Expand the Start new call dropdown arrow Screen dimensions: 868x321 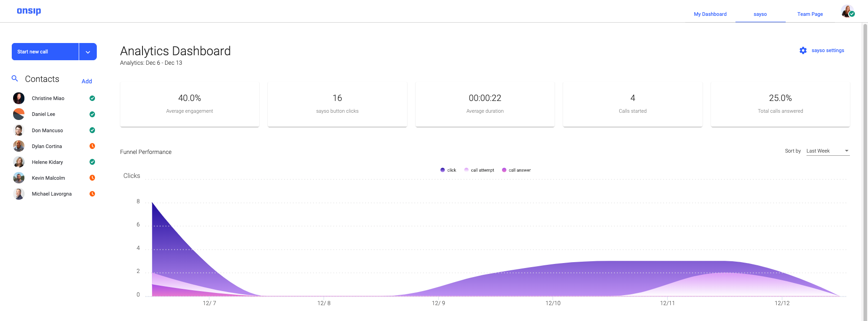(x=88, y=52)
